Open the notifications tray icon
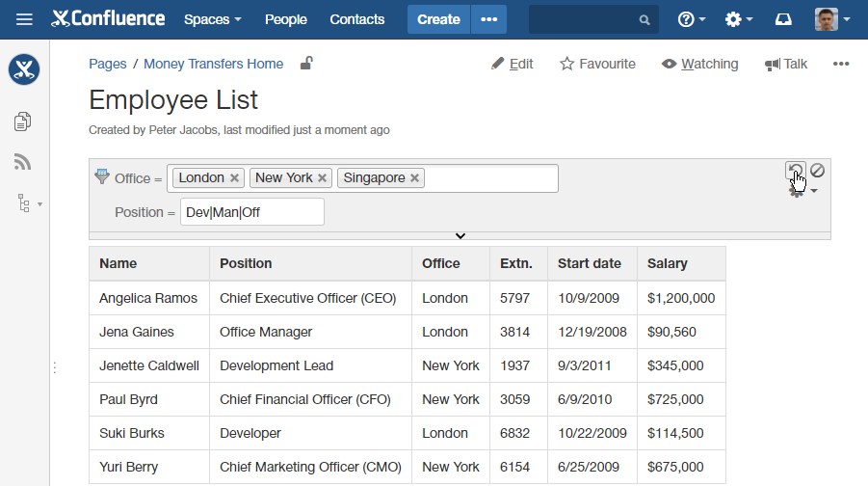868x486 pixels. pos(783,19)
